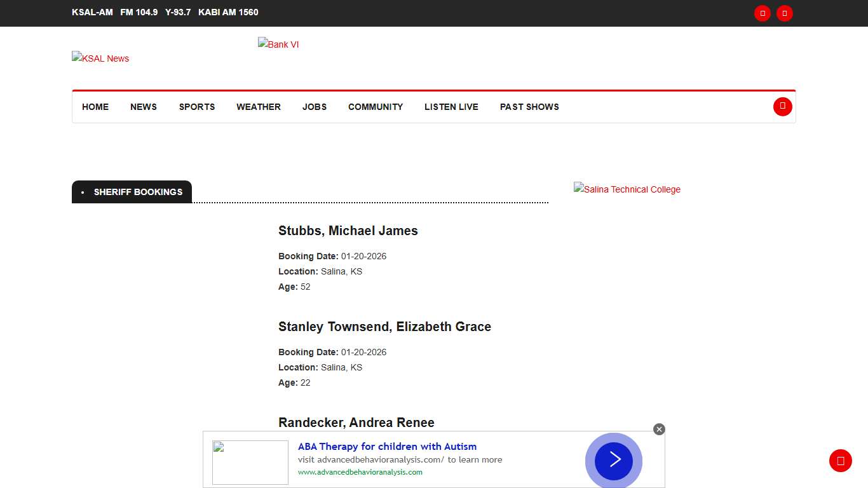Open the Bank VI banner image
Viewport: 868px width, 488px height.
pos(278,44)
